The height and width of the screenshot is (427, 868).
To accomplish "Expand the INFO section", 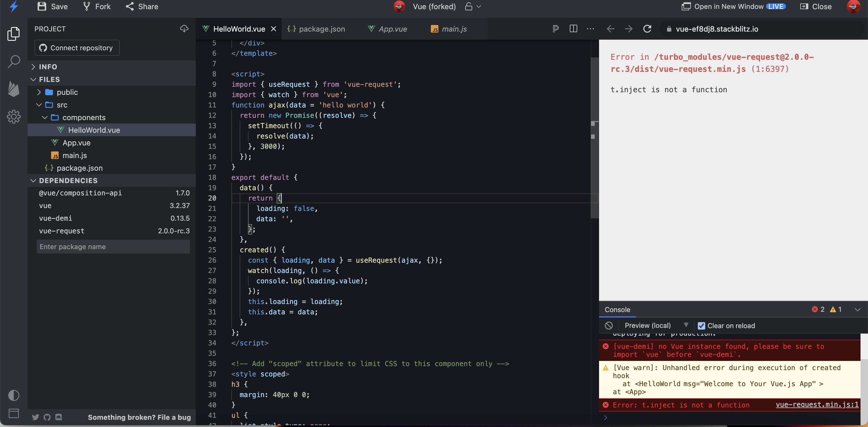I will [48, 66].
